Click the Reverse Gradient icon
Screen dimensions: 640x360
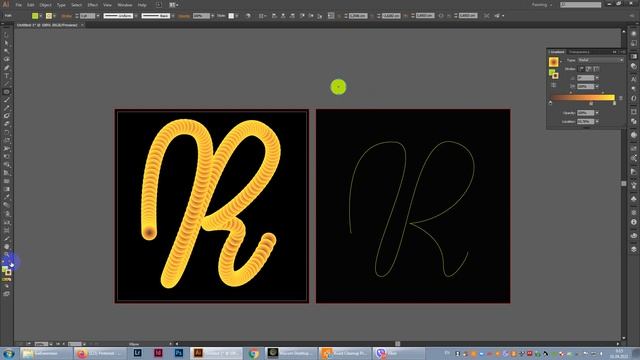point(553,85)
